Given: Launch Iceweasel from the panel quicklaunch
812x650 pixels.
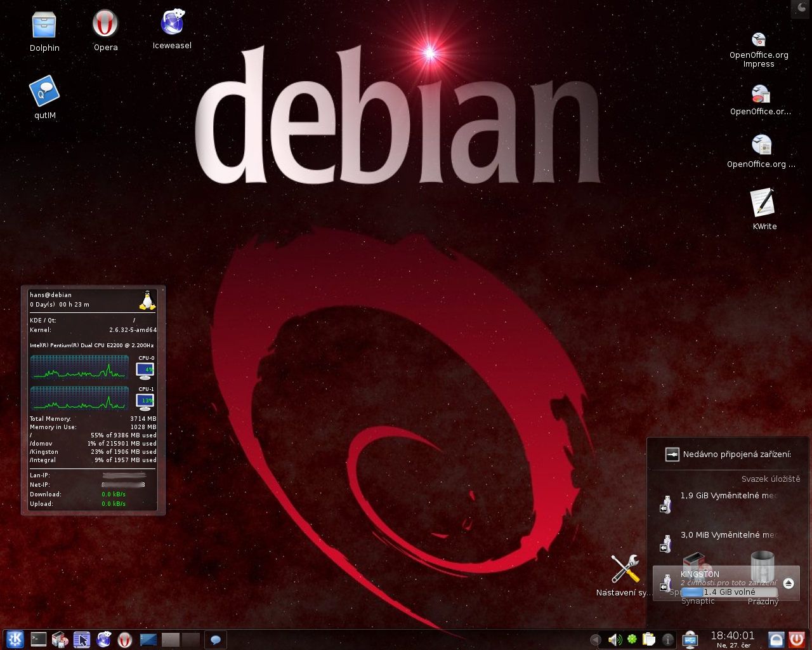Looking at the screenshot, I should (x=104, y=639).
